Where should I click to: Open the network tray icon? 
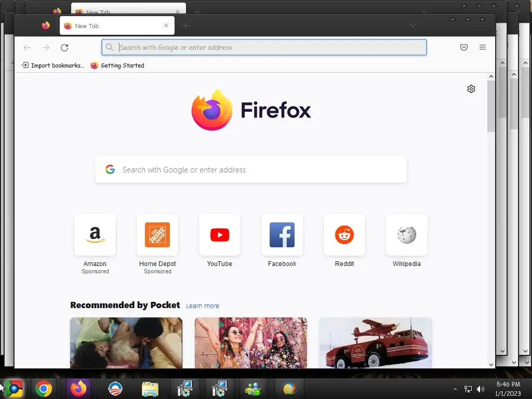(x=468, y=389)
